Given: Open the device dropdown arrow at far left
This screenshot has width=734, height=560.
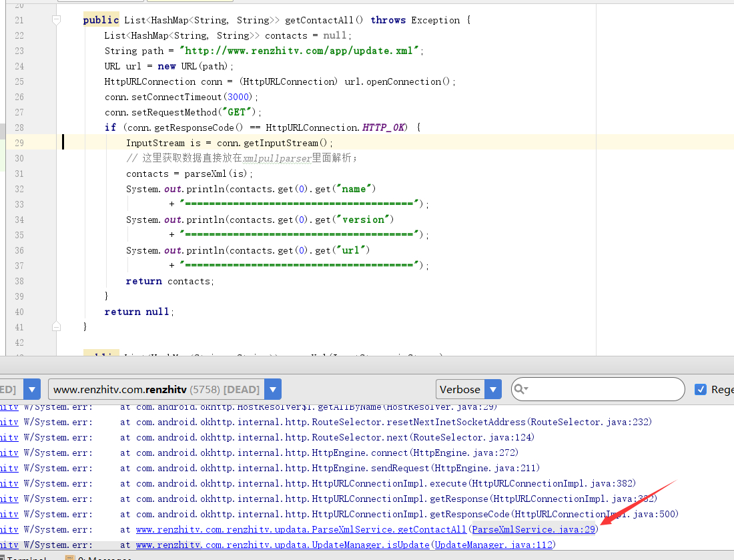Looking at the screenshot, I should (31, 389).
